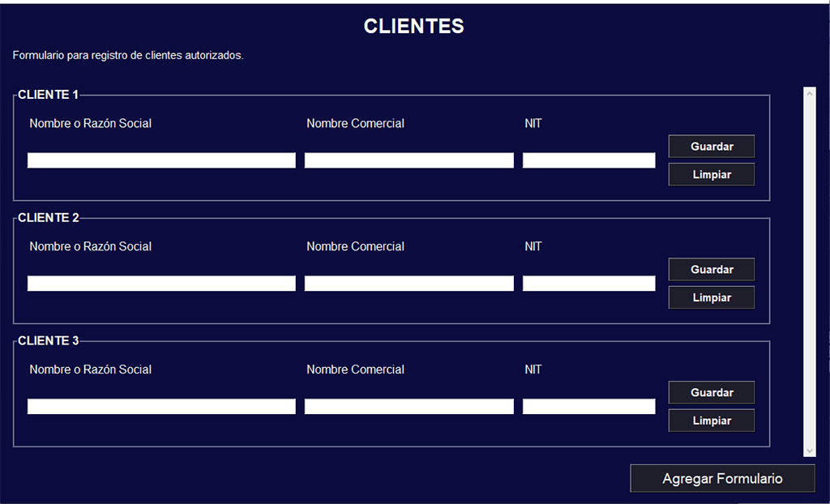
Task: Select Cliente 3 Nombre Comercial input
Action: coord(409,407)
